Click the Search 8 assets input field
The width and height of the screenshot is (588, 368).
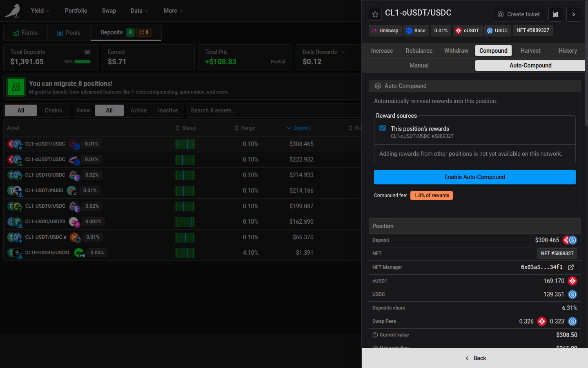pyautogui.click(x=273, y=110)
